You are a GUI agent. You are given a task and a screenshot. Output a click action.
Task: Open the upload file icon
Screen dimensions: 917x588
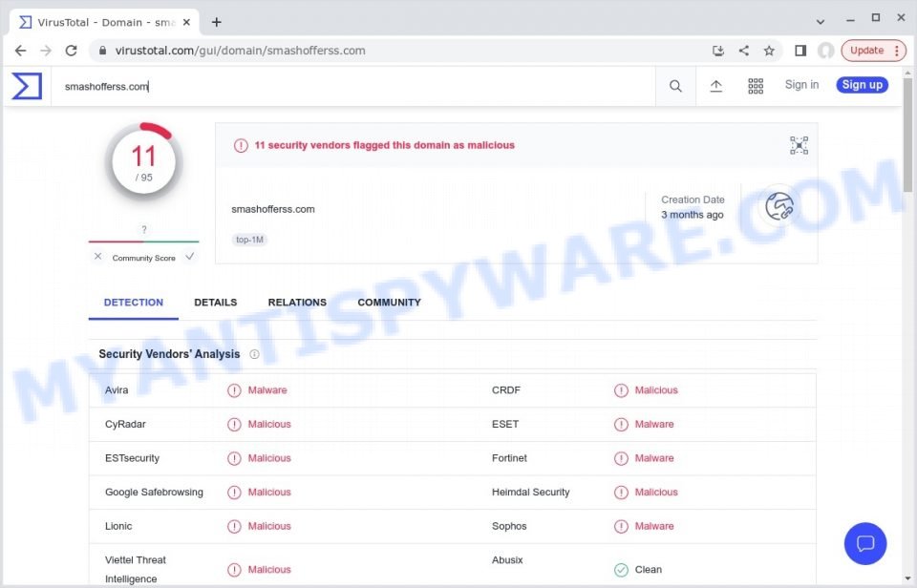tap(715, 86)
